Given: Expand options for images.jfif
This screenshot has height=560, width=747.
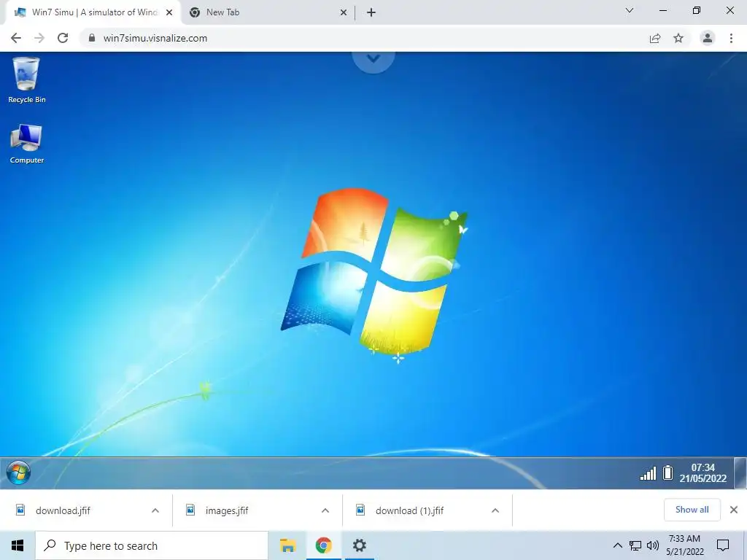Looking at the screenshot, I should click(325, 510).
